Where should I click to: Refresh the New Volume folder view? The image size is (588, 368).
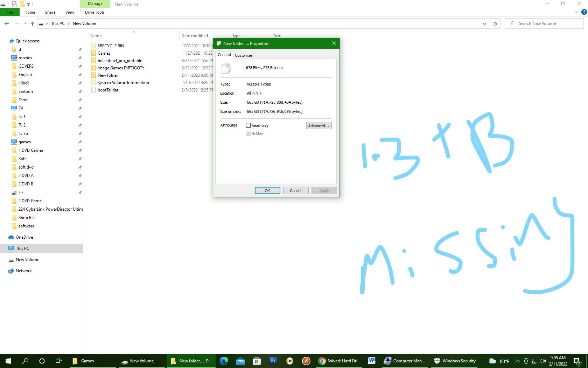coord(495,23)
